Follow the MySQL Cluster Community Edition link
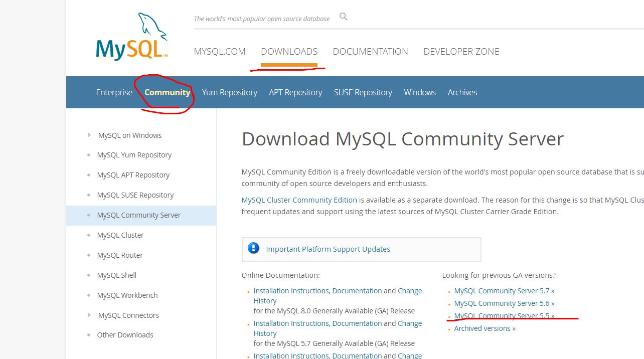Viewport: 644px width, 359px height. [299, 200]
